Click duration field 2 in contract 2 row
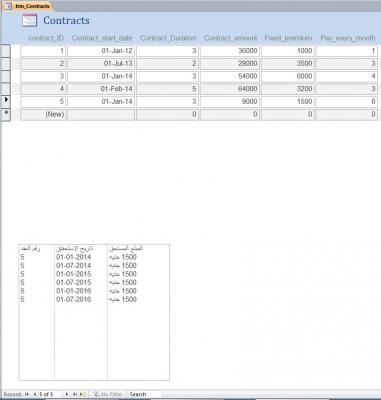The image size is (381, 400). tap(167, 64)
